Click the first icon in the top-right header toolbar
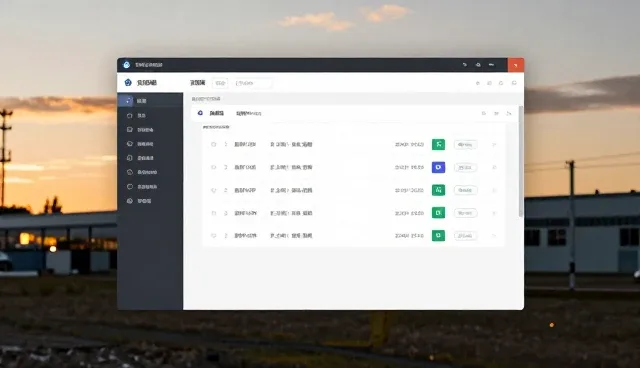This screenshot has width=640, height=368. pyautogui.click(x=478, y=83)
